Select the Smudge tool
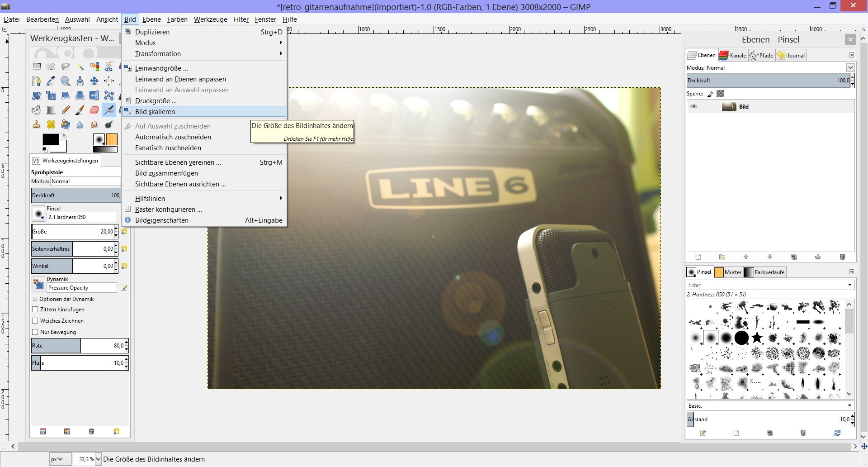 click(x=94, y=124)
